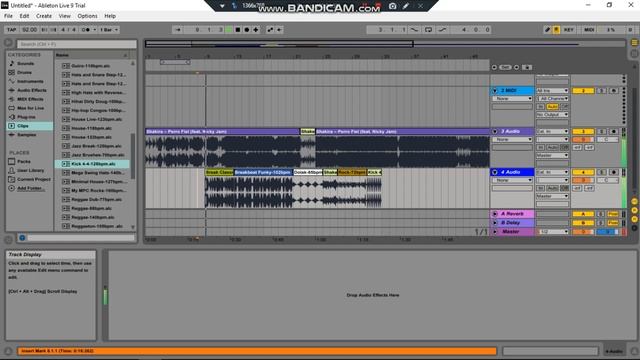Collapse the 3 Audio track
This screenshot has height=360, width=640.
pos(495,131)
